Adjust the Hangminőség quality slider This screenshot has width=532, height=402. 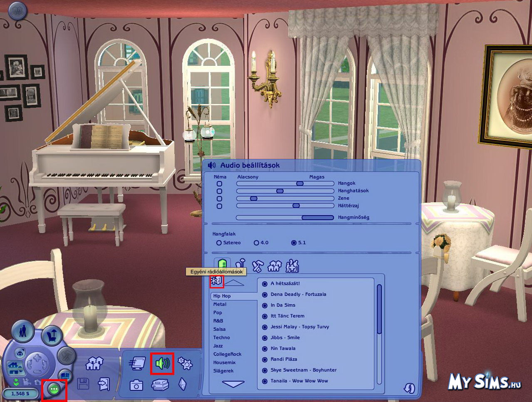tap(285, 218)
